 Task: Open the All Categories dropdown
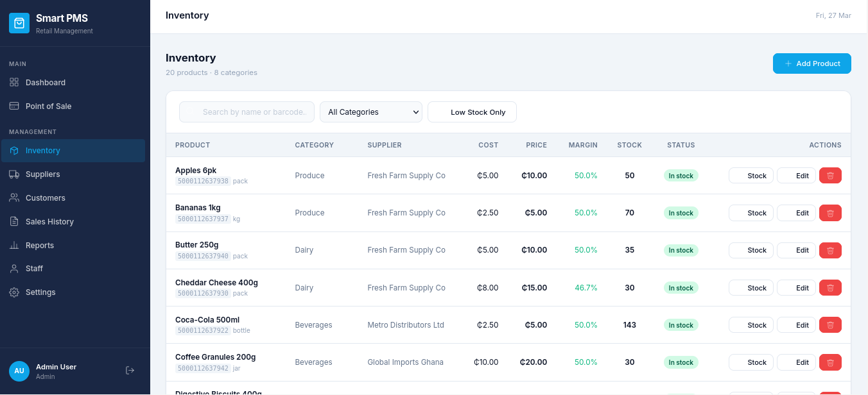(370, 112)
